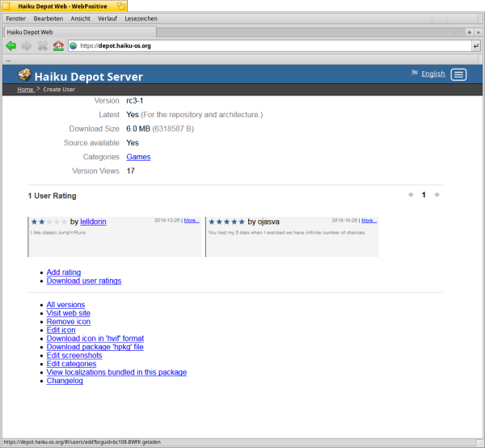
Task: Open the Lesezeichen menu
Action: [x=142, y=18]
